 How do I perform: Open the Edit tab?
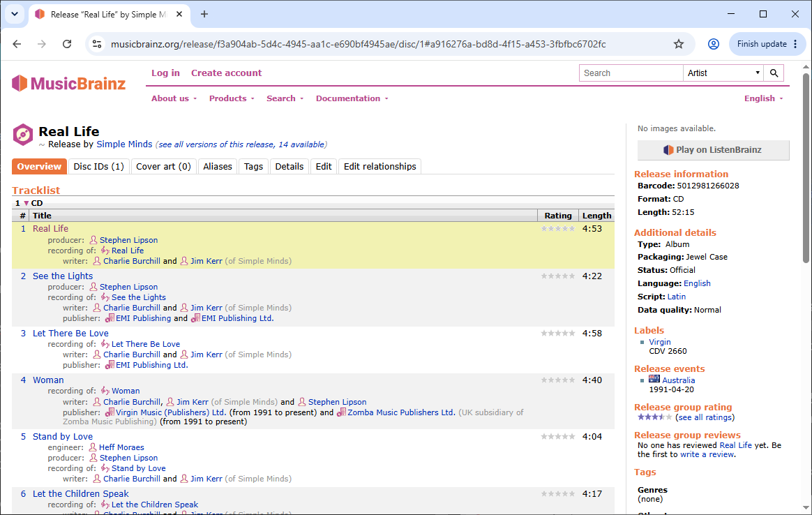[324, 166]
